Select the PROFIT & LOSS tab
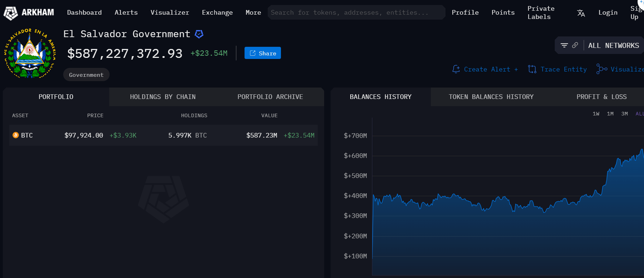 coord(602,97)
